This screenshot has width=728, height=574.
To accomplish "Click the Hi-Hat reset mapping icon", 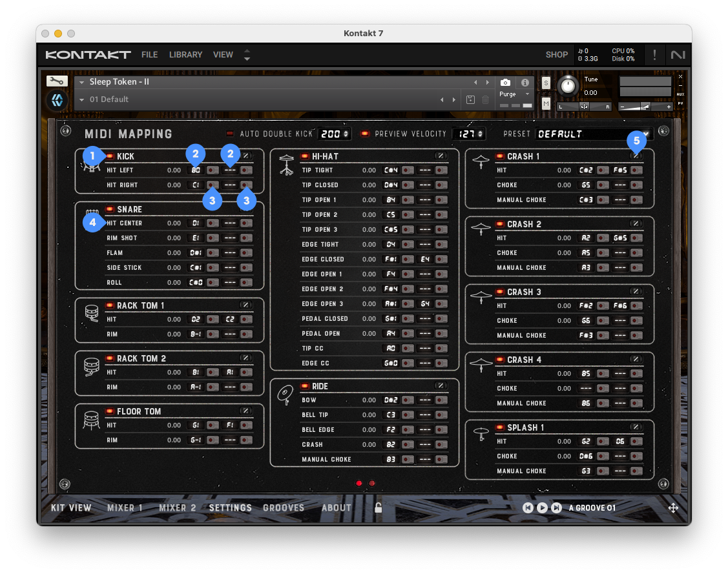I will point(441,156).
